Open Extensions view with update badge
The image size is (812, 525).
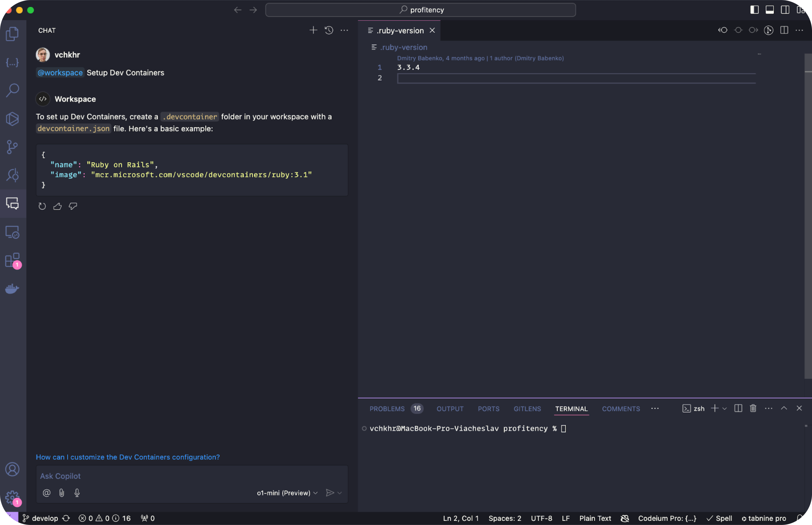(12, 260)
